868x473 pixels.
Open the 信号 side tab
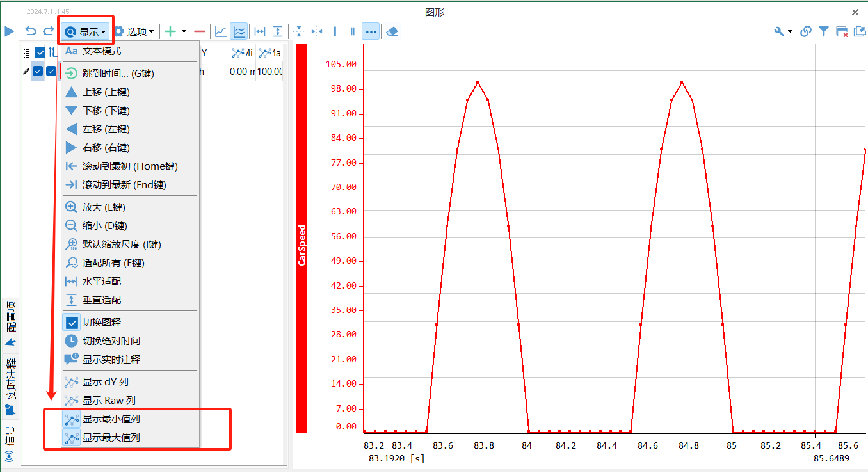tap(10, 444)
